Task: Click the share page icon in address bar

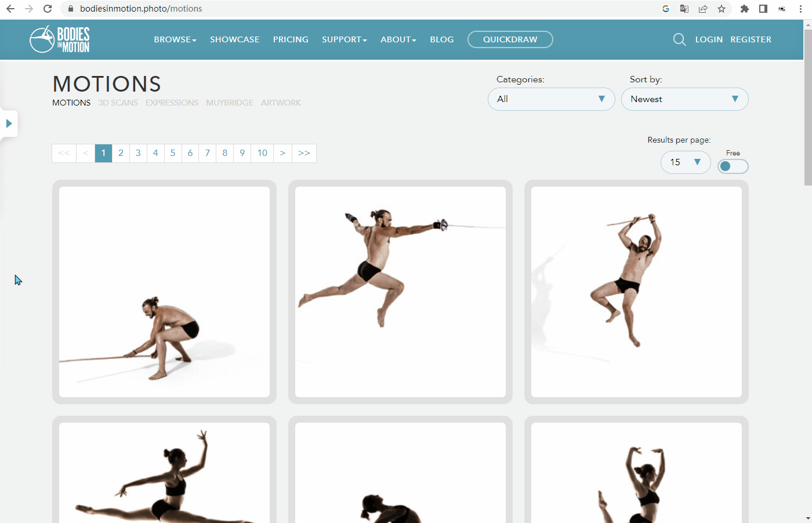Action: (x=703, y=9)
